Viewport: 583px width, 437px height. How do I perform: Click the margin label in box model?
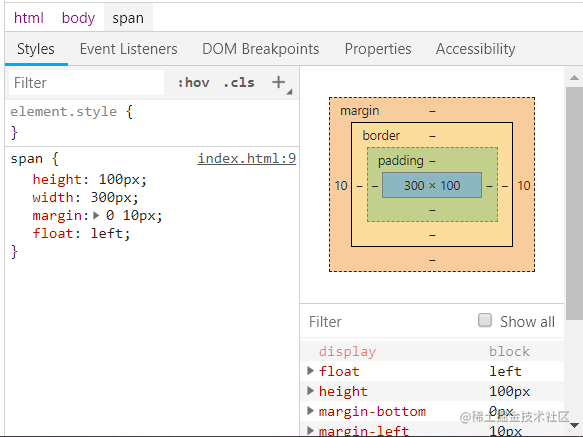(x=360, y=110)
